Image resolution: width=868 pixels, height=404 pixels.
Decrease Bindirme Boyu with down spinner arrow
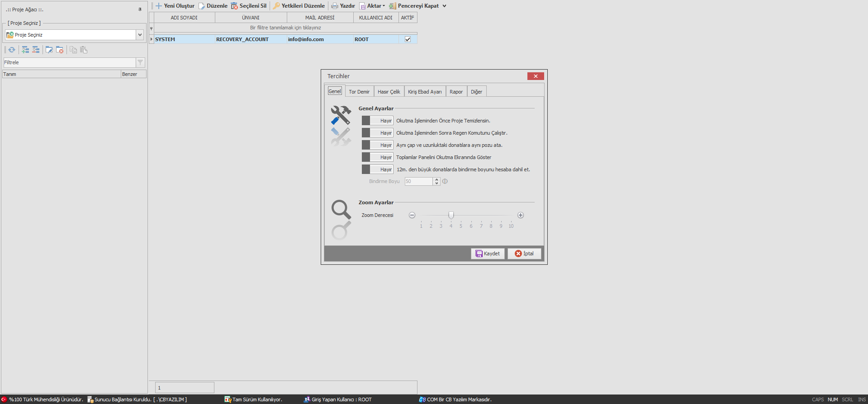pos(436,183)
